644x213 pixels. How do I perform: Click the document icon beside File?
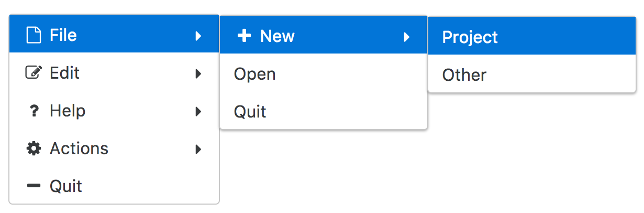point(34,35)
